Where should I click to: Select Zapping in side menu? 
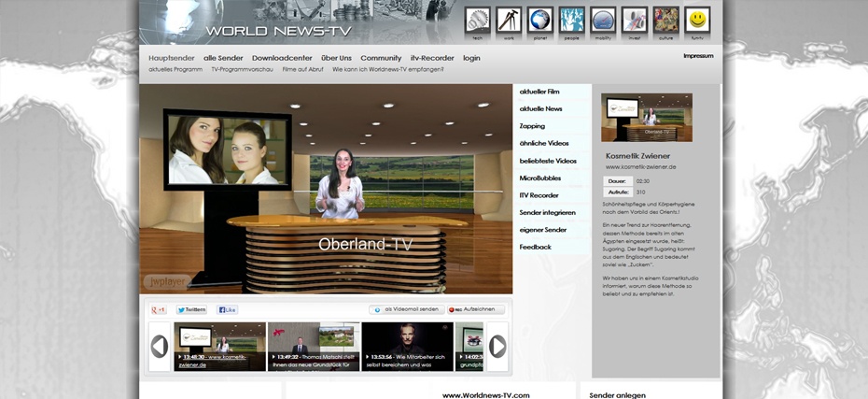[532, 126]
